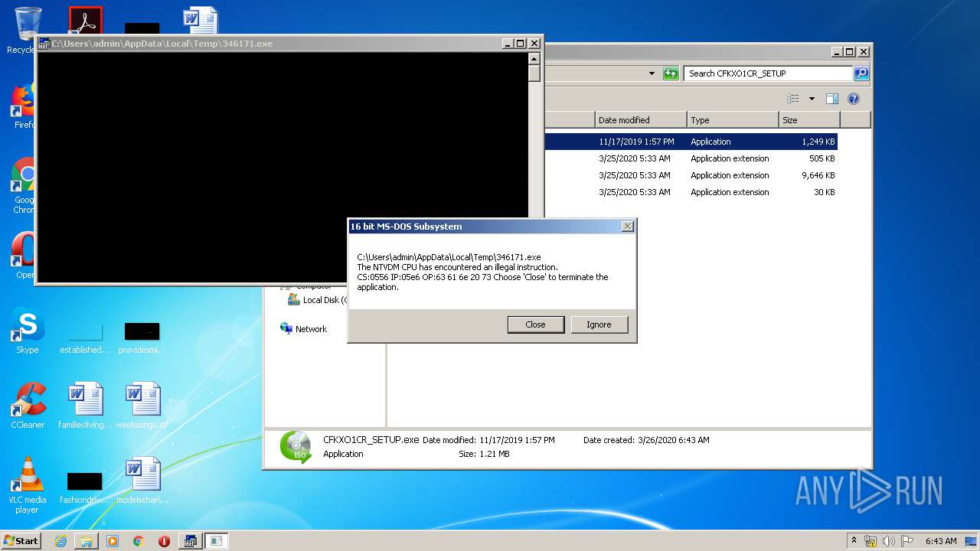
Task: Click the CFKXO1CR_SETUP.exe name in the details pane
Action: (371, 440)
